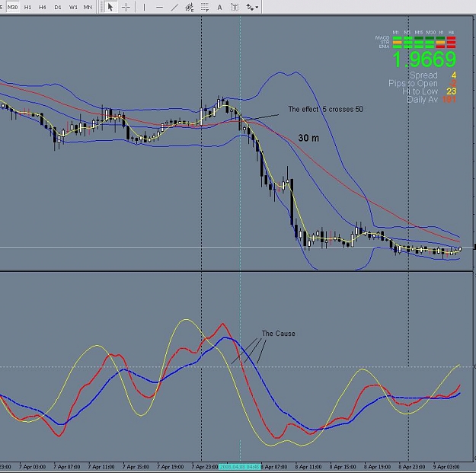
Task: Choose the horizontal line tool
Action: click(x=159, y=7)
